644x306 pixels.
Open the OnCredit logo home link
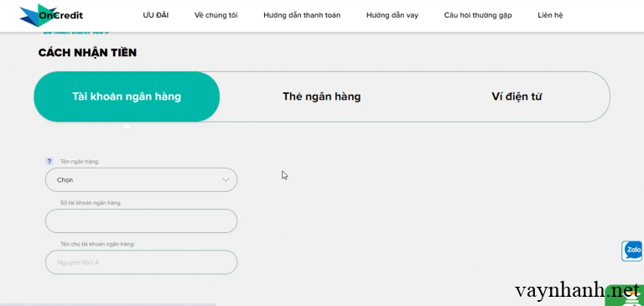click(51, 15)
